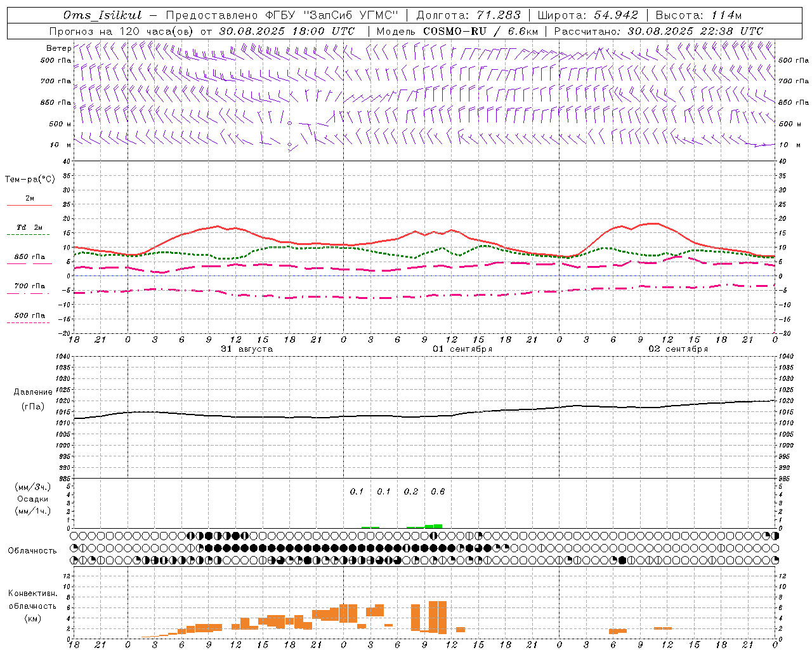Click the Oms_Isilkul station title

tap(103, 15)
